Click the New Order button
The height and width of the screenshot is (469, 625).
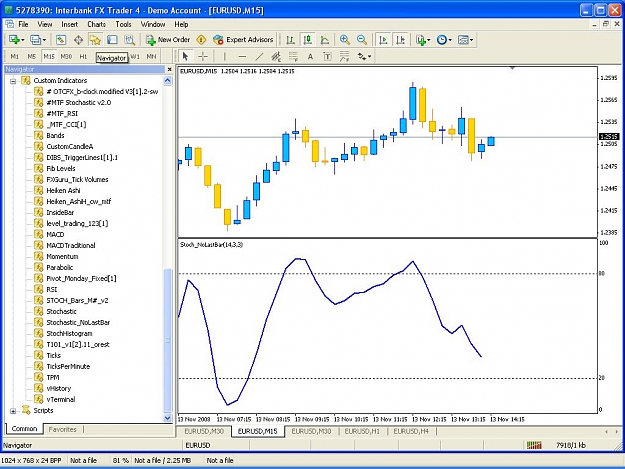168,40
